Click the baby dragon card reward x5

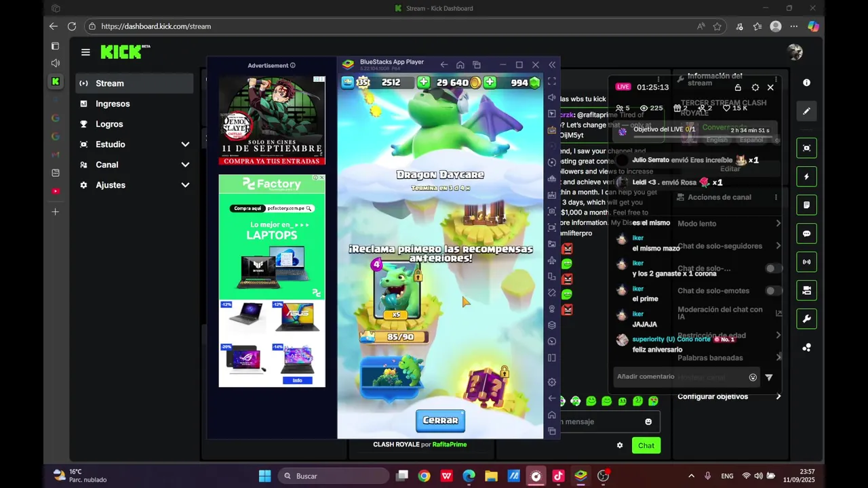click(397, 291)
